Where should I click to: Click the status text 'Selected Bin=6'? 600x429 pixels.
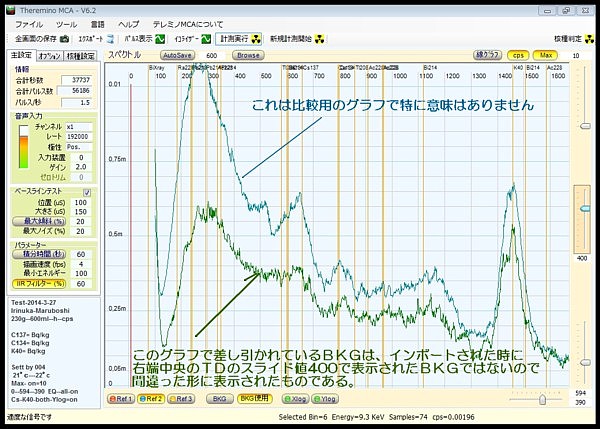point(303,417)
